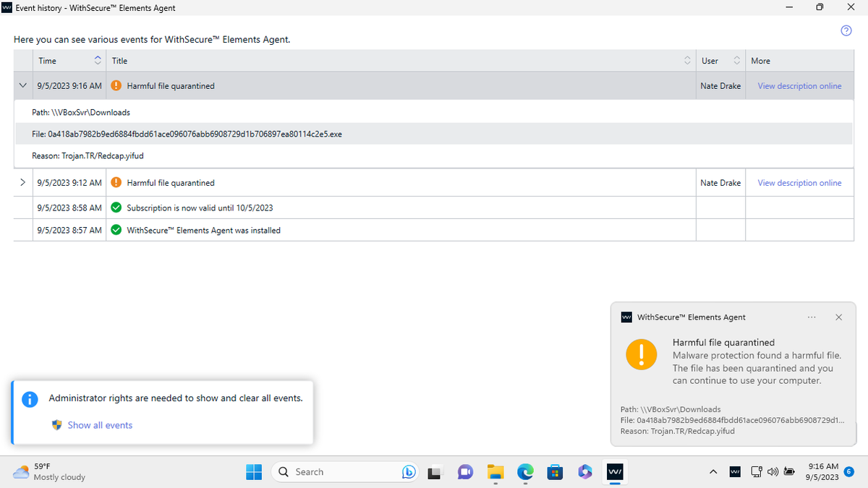Select the shield icon beside Show all events

pos(56,425)
